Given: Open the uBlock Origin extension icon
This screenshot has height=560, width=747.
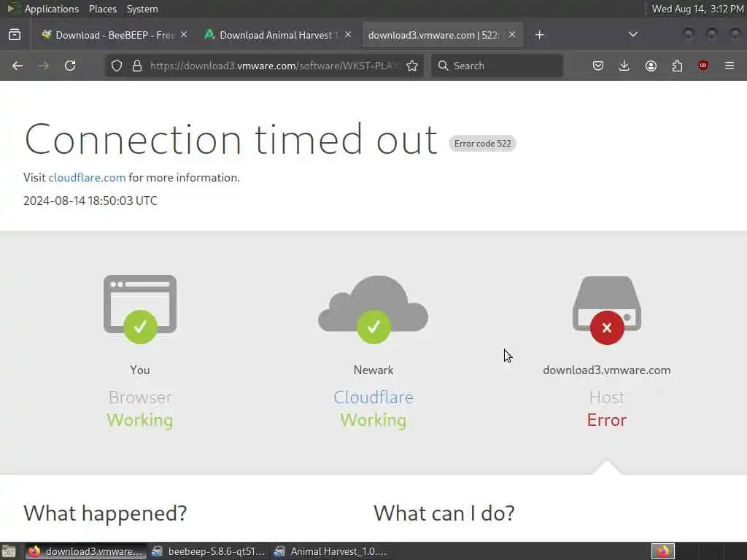Looking at the screenshot, I should (x=703, y=66).
